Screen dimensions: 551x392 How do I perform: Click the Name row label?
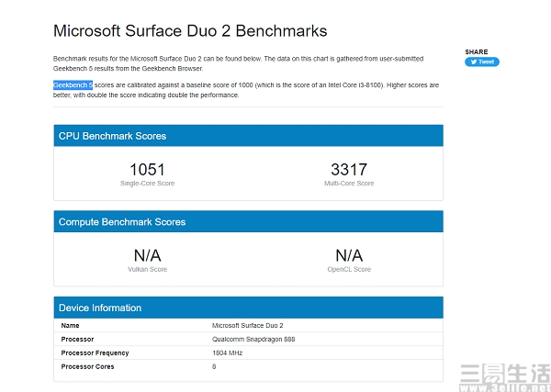click(70, 326)
